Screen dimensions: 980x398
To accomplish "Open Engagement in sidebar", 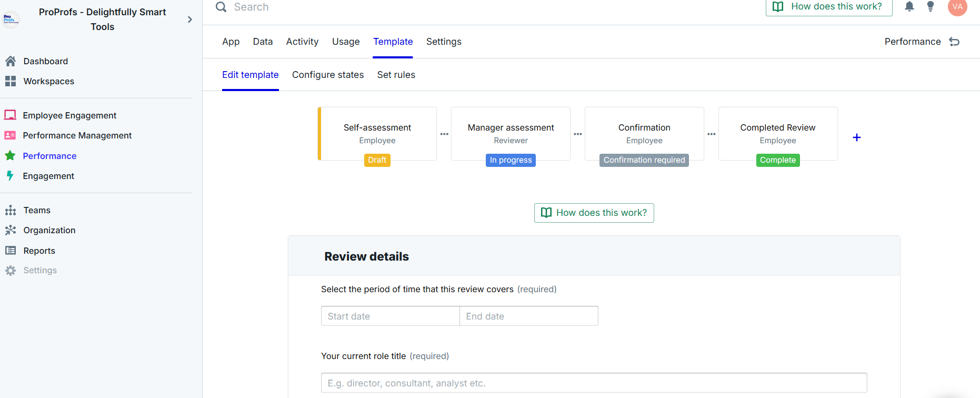I will [48, 176].
